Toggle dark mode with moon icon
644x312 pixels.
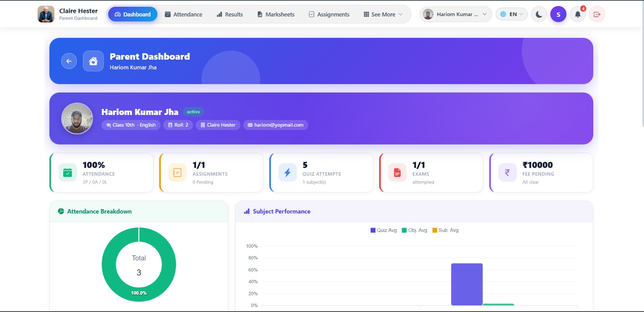[x=539, y=14]
